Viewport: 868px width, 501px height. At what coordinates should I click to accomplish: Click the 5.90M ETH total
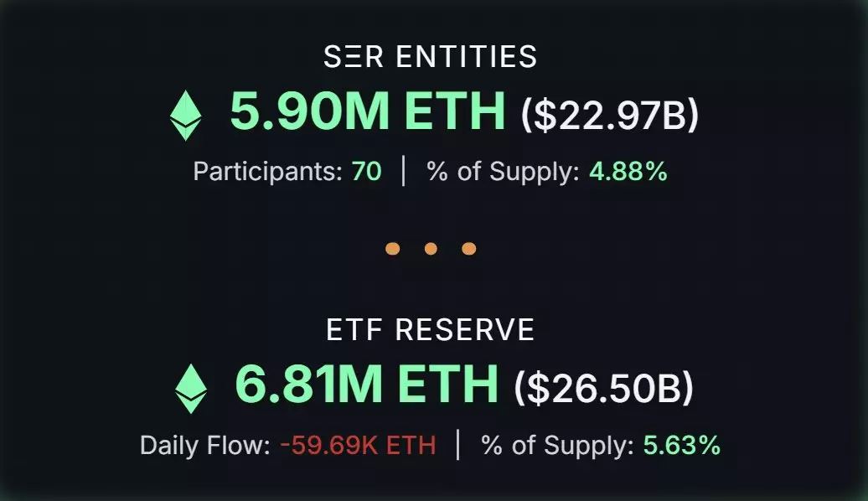click(368, 112)
